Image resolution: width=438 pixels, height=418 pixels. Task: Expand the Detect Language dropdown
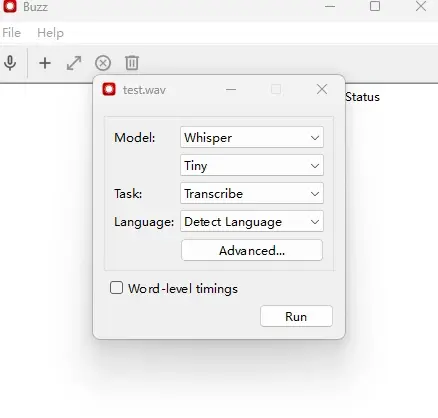tap(252, 221)
